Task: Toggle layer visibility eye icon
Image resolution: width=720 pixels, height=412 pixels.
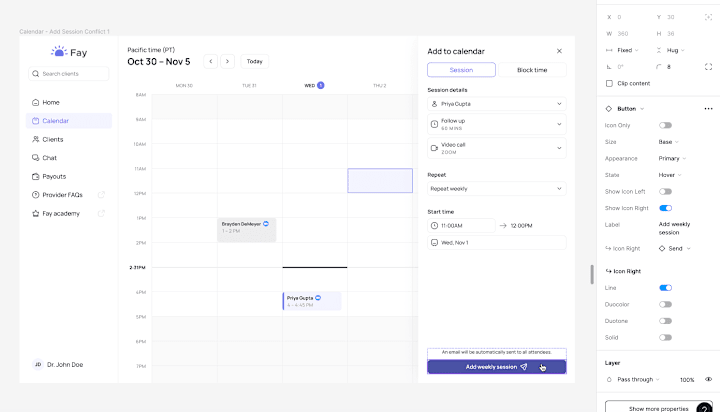Action: click(x=708, y=379)
